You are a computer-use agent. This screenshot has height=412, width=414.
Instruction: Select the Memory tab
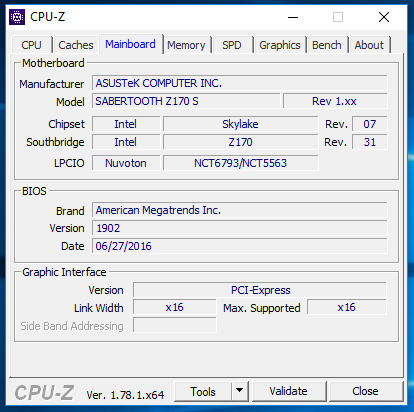point(186,45)
